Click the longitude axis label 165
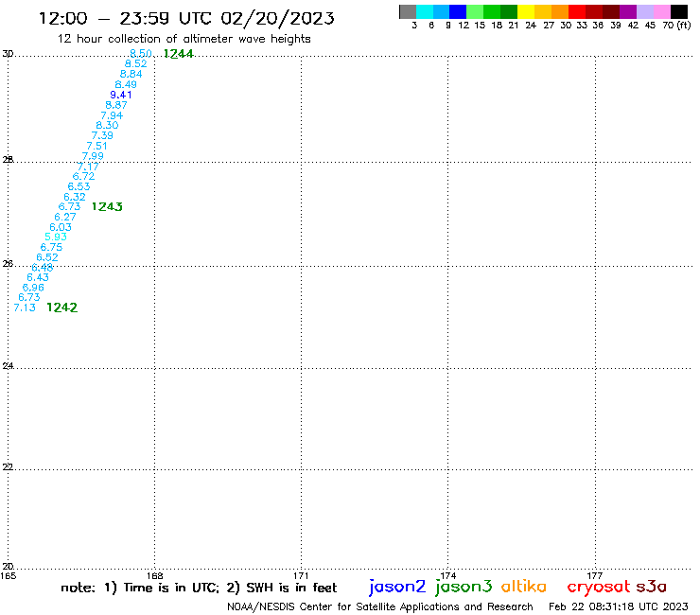Image resolution: width=700 pixels, height=615 pixels. (x=8, y=575)
